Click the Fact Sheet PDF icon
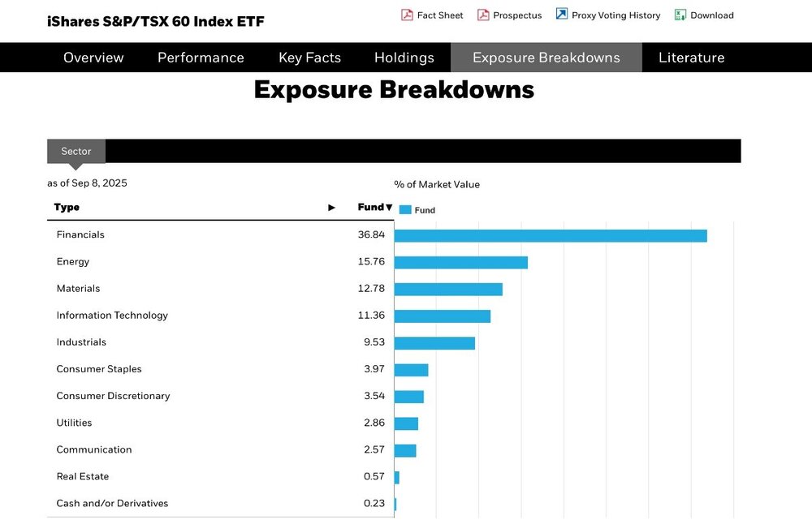Viewport: 812px width, 520px height. [407, 15]
